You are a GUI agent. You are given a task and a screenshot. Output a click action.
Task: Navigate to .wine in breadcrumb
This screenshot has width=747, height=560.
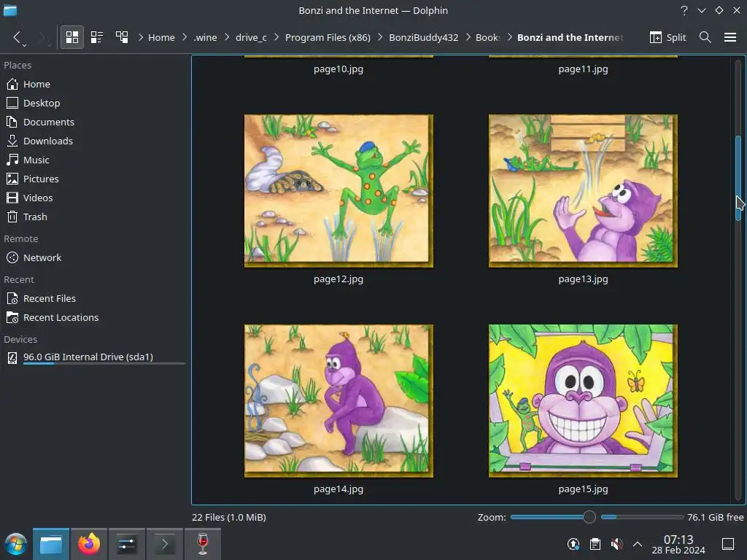[205, 38]
